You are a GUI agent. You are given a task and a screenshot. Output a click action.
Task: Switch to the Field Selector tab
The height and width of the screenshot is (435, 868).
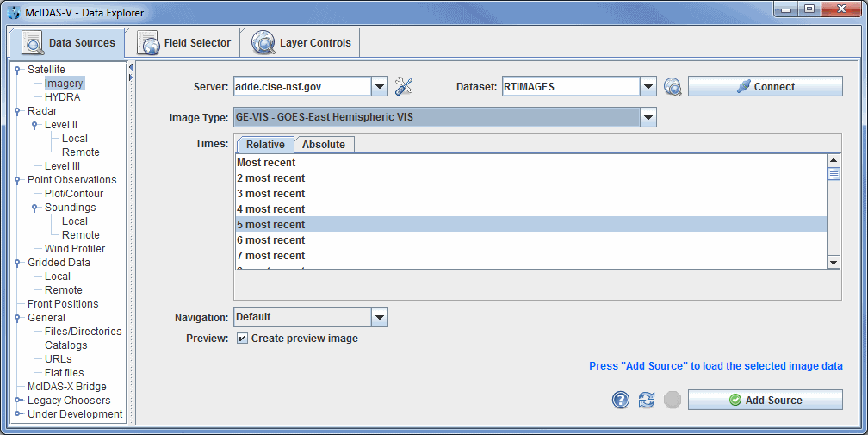(184, 42)
